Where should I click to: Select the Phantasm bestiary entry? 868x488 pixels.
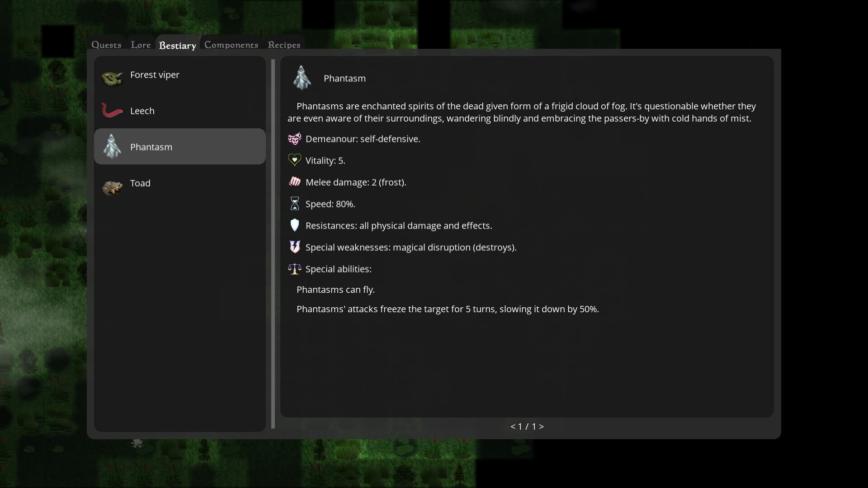click(179, 146)
